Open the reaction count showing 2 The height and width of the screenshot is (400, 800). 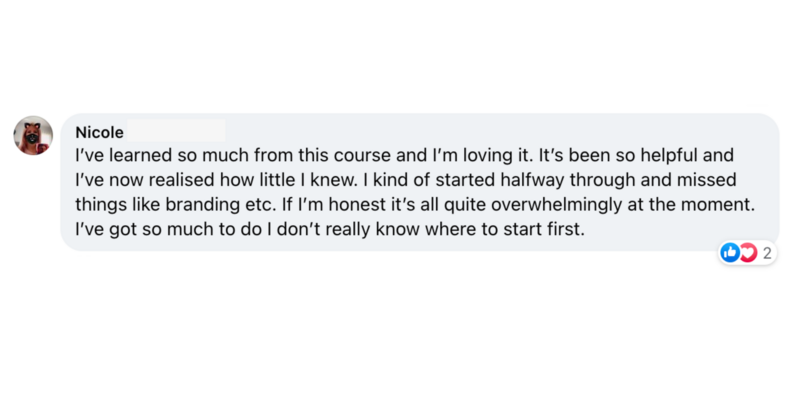[767, 253]
